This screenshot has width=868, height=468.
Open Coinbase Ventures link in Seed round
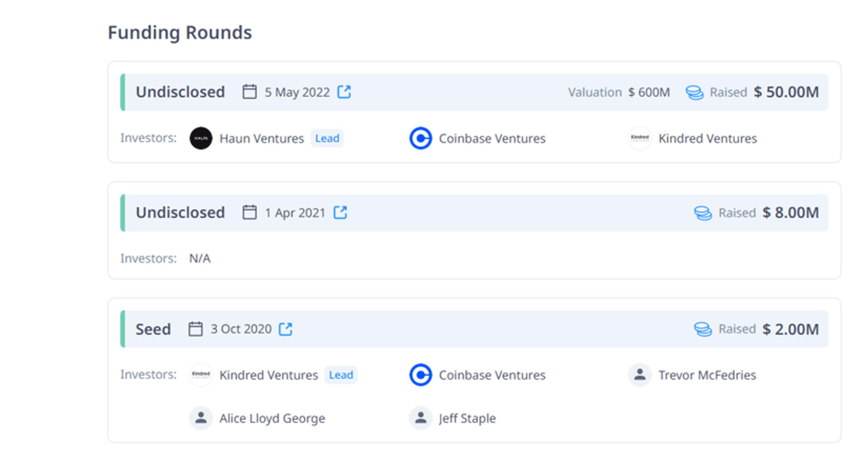pyautogui.click(x=492, y=374)
